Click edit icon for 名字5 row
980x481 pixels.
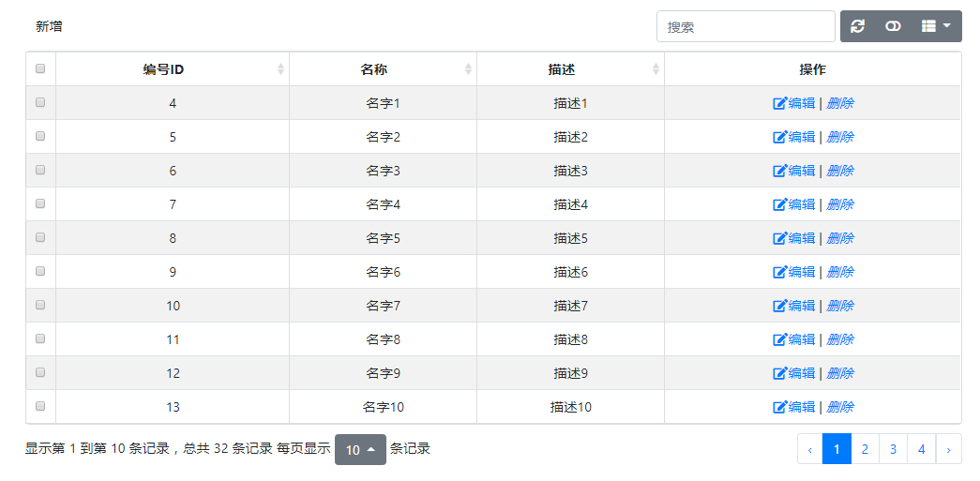[x=779, y=238]
